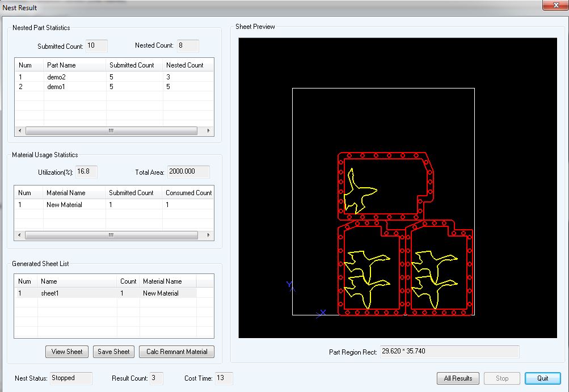Select the demo1 part row
This screenshot has height=392, width=569.
(57, 87)
